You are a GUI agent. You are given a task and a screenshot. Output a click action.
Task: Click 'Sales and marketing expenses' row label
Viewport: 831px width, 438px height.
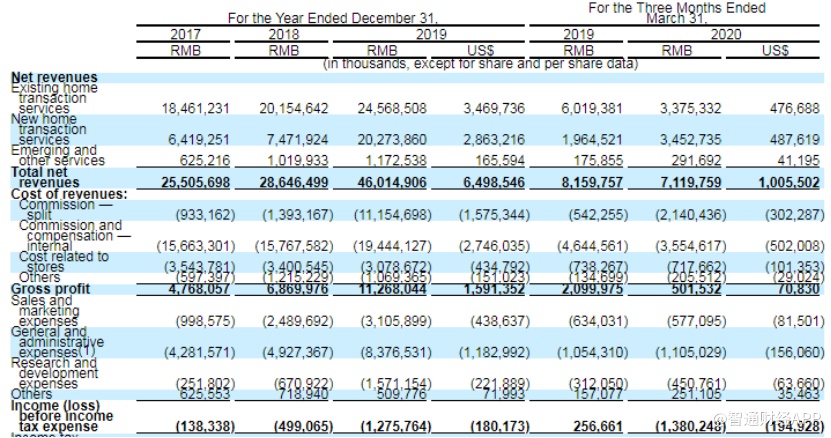(45, 311)
